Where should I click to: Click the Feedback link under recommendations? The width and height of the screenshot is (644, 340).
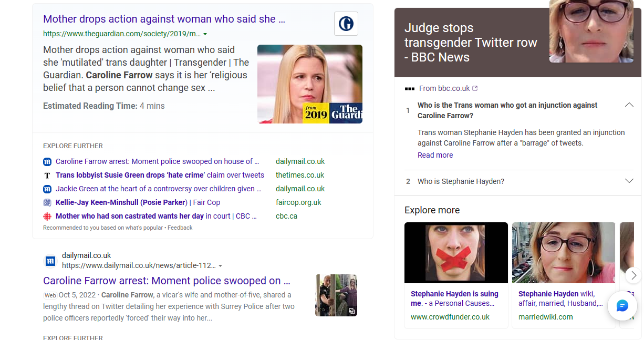180,228
